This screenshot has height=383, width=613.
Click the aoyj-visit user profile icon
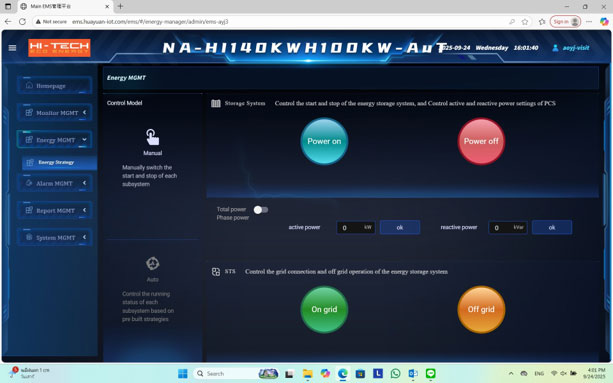click(x=555, y=48)
